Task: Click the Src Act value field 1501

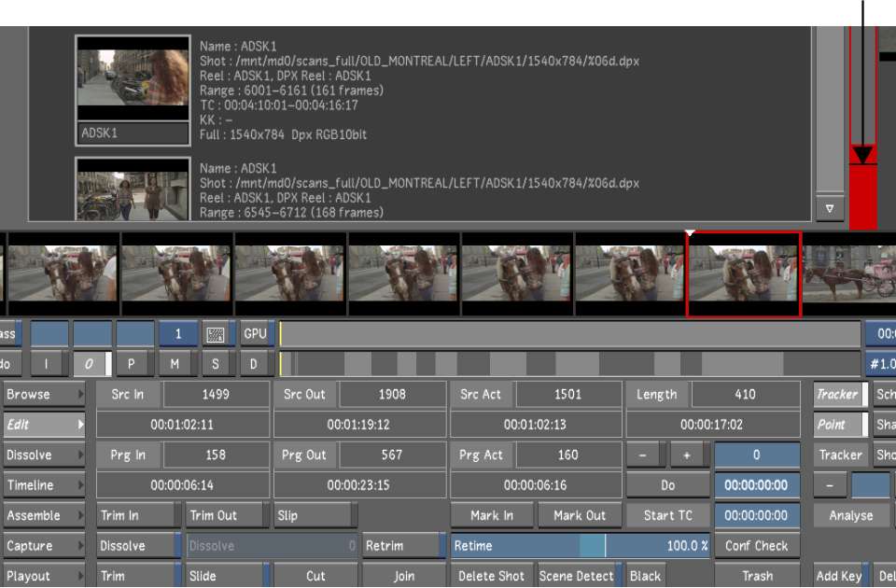Action: point(568,394)
